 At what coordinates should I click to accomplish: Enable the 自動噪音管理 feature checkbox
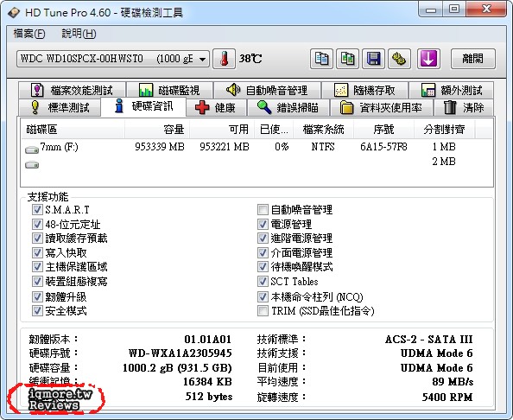click(263, 209)
